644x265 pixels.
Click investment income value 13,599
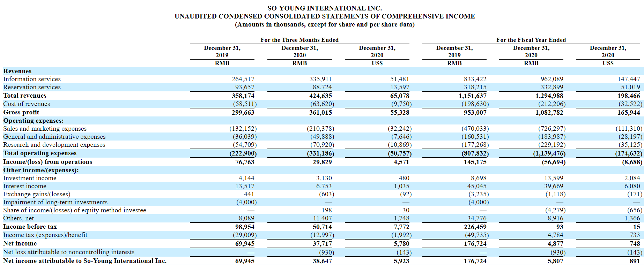(x=554, y=178)
